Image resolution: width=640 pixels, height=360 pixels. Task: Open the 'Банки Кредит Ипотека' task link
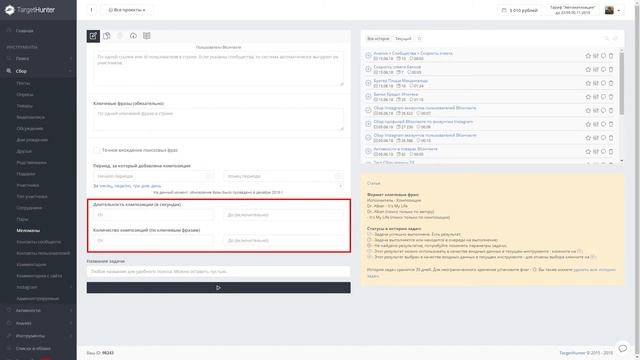[396, 94]
